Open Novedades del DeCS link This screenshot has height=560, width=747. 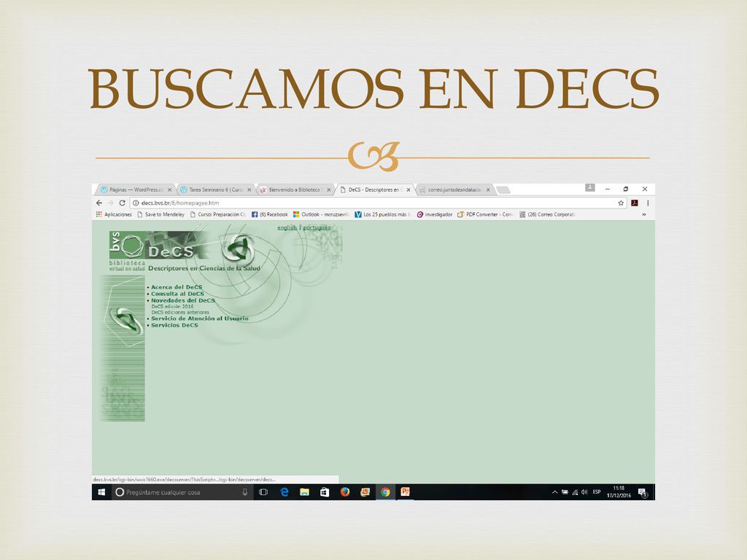coord(183,300)
